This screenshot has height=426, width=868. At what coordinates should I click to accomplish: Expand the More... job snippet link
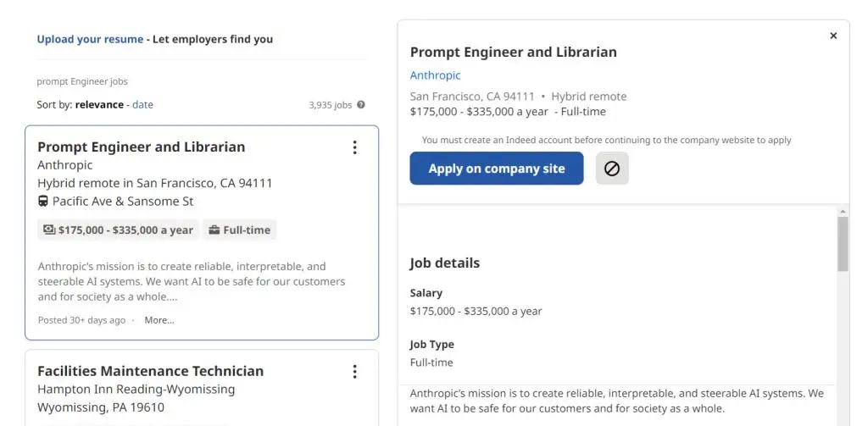[x=159, y=320]
